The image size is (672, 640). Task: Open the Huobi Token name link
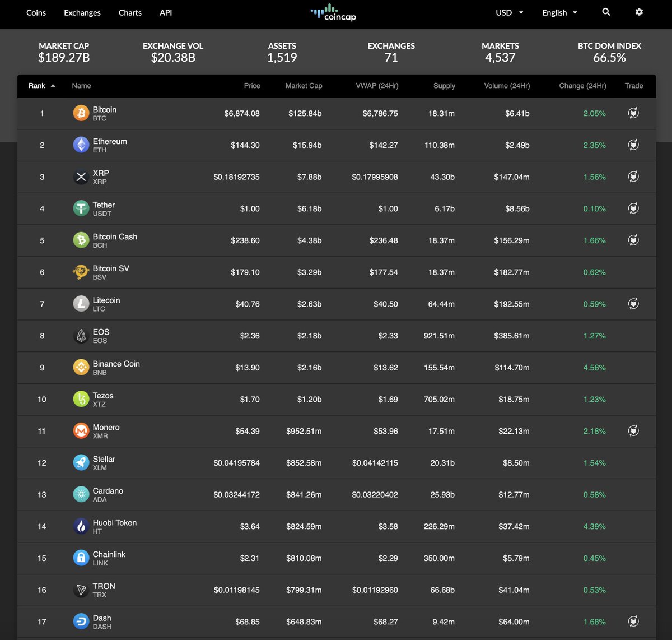pos(115,522)
